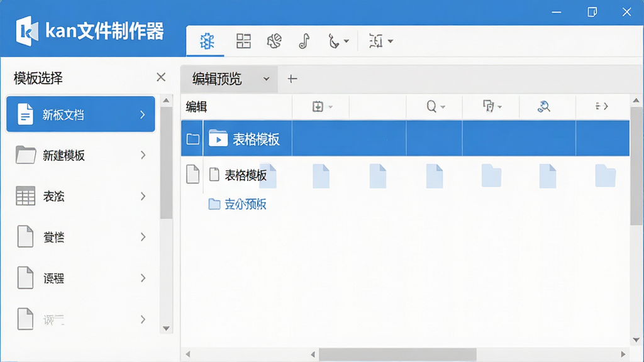The width and height of the screenshot is (644, 362).
Task: Select the snowflake settings tab icon
Action: click(x=206, y=41)
